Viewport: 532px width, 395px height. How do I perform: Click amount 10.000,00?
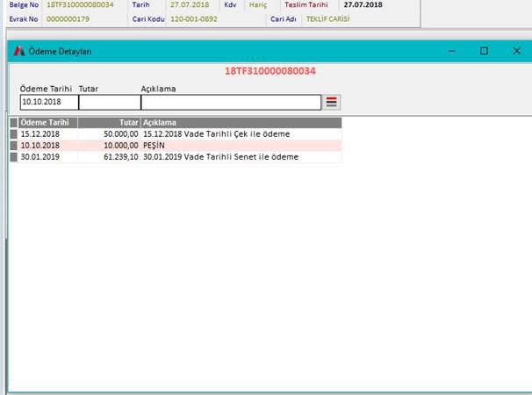click(x=121, y=146)
